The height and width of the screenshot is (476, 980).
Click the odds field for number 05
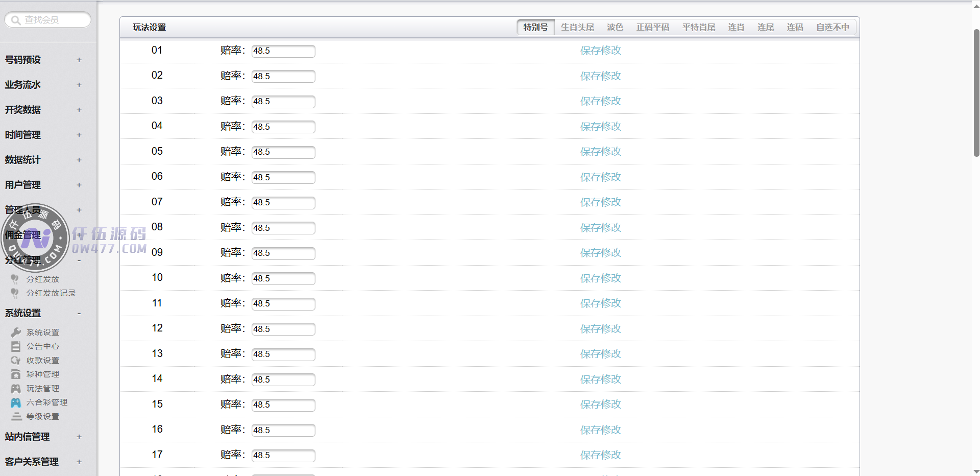(x=283, y=152)
